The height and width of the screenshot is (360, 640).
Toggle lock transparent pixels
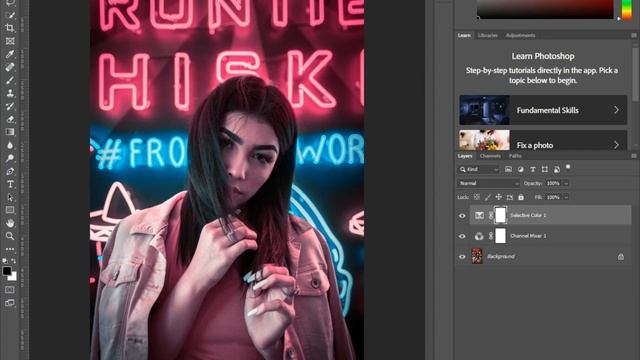pos(477,197)
